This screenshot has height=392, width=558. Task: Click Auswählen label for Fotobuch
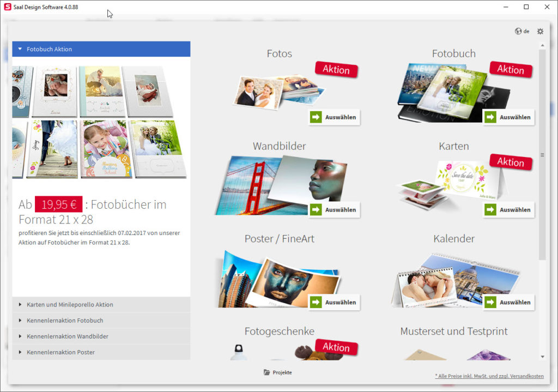click(515, 117)
